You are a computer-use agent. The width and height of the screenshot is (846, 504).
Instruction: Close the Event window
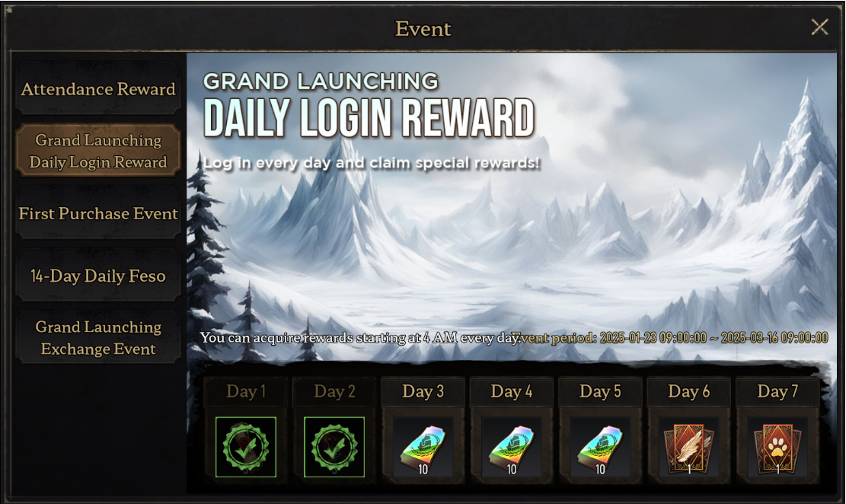pyautogui.click(x=819, y=27)
